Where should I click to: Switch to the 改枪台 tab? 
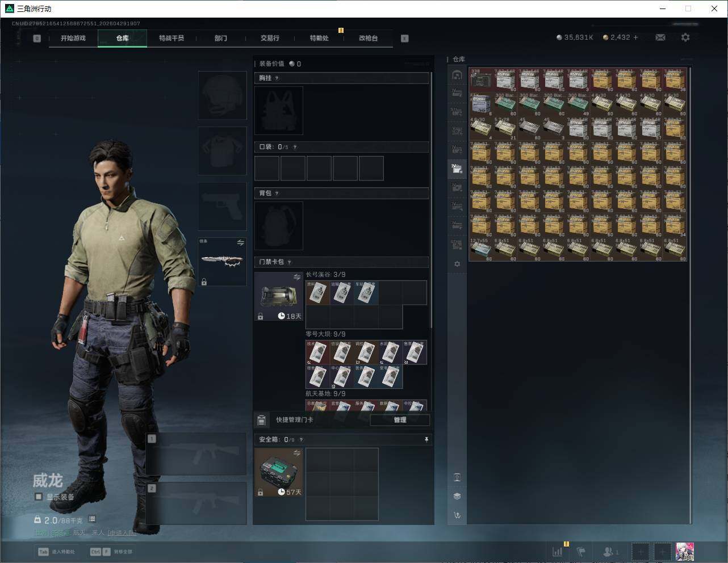point(368,38)
